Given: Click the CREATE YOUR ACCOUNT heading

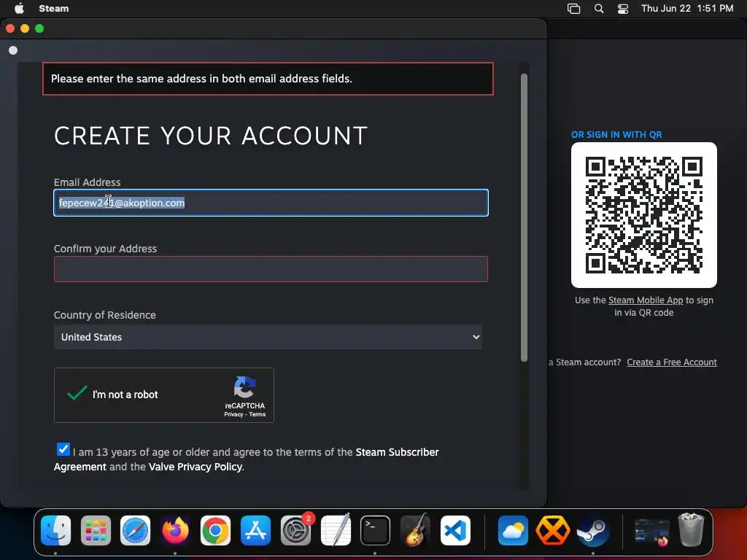Looking at the screenshot, I should click(211, 136).
